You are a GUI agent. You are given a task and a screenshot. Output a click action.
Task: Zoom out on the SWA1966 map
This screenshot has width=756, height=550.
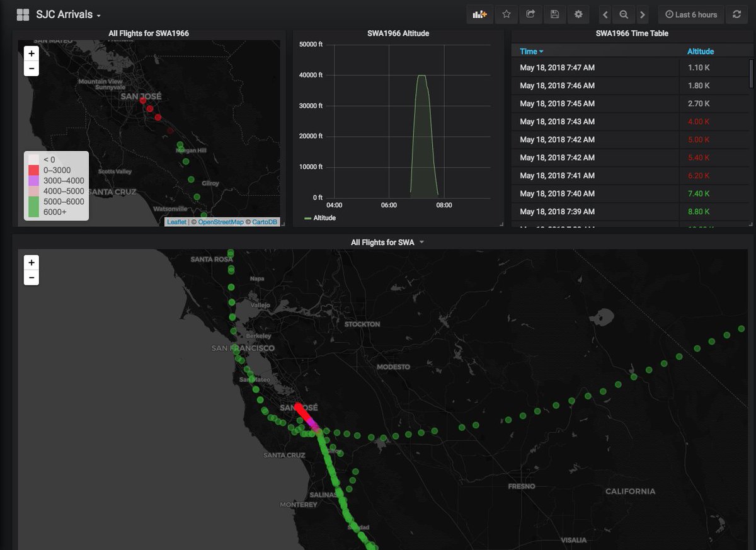31,69
